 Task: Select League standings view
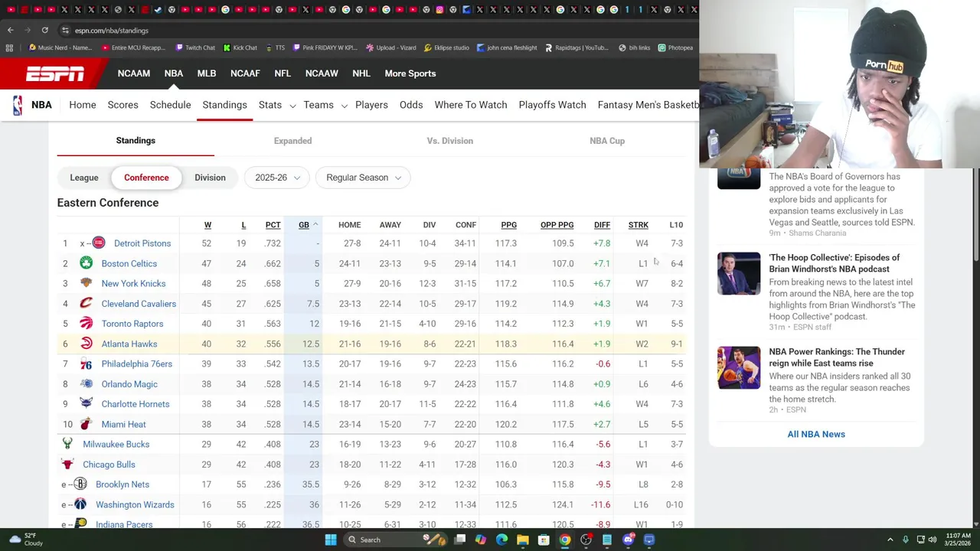[84, 178]
